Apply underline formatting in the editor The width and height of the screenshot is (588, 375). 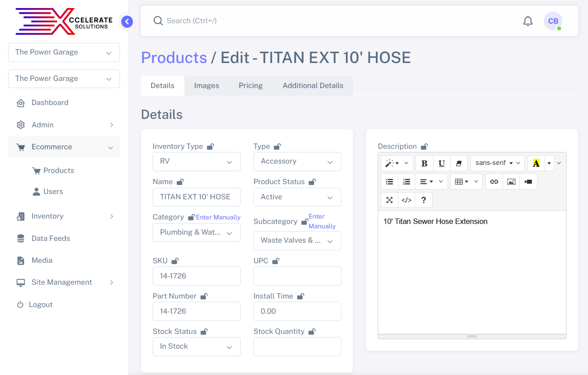pyautogui.click(x=441, y=163)
